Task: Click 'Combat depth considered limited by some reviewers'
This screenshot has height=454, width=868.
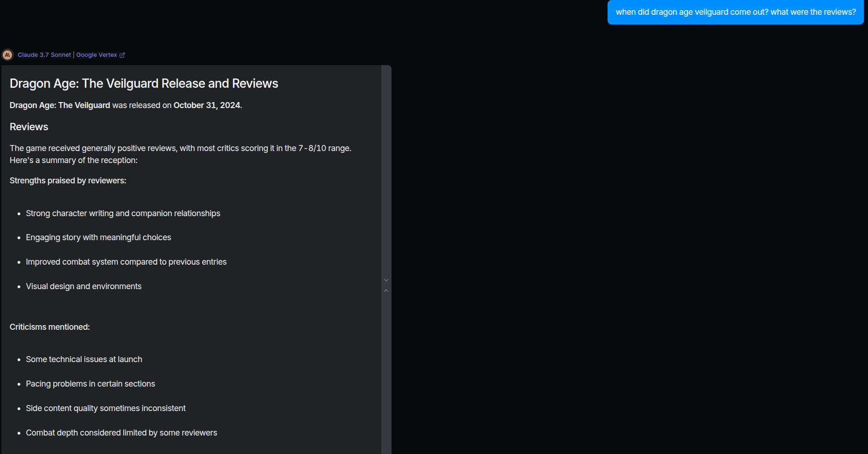Action: 121,433
